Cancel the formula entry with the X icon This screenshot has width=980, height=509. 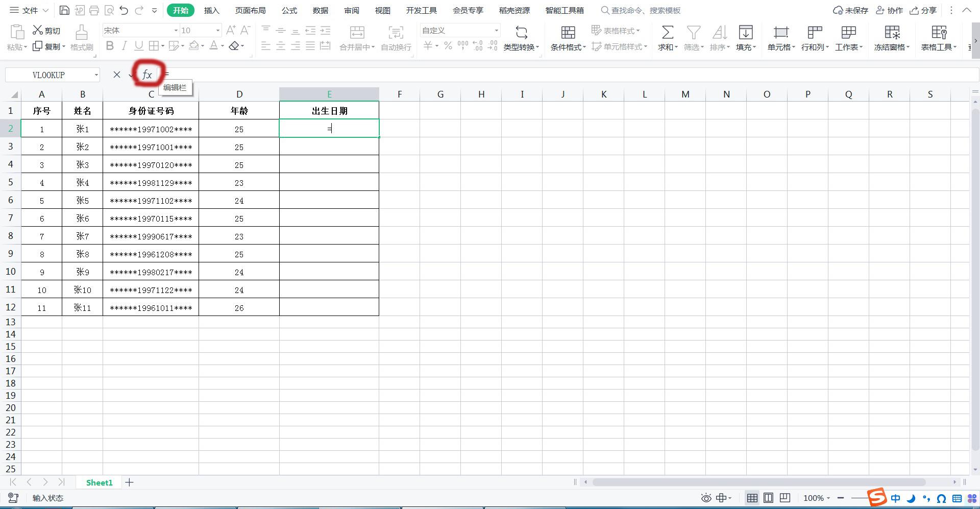[117, 75]
